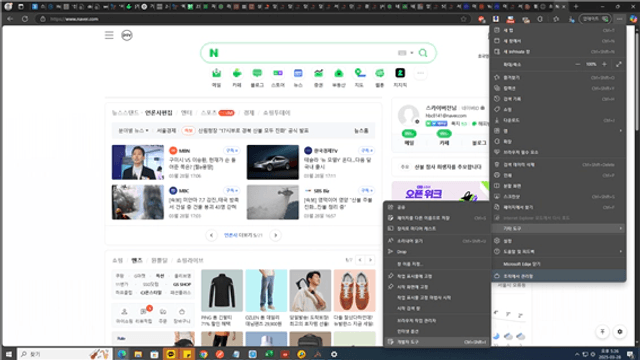640x360 pixels.
Task: Open the Naver hamburger menu icon
Action: [x=109, y=35]
